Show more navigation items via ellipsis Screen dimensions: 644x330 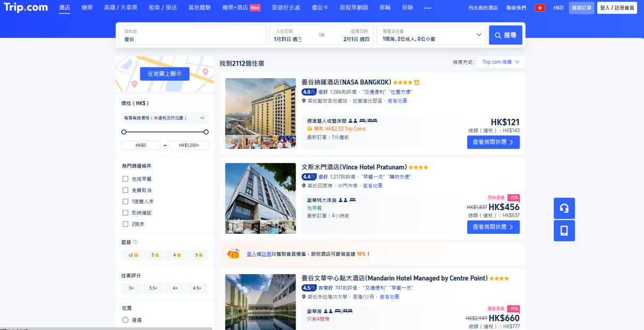(428, 8)
